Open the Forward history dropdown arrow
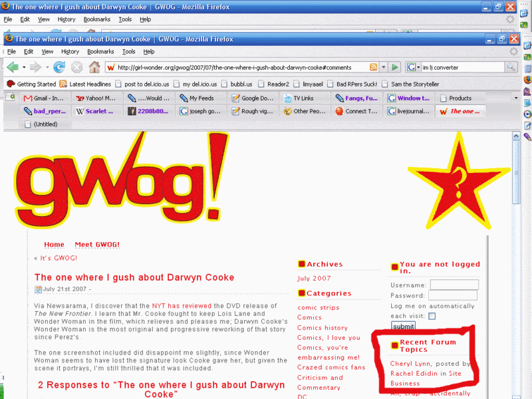The height and width of the screenshot is (399, 532). pos(47,67)
